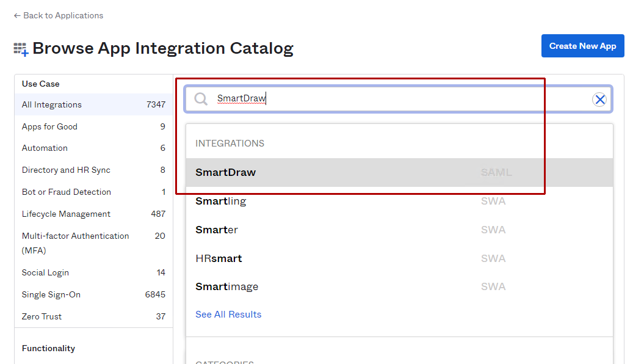This screenshot has width=644, height=364.
Task: Click the magnifying glass search icon
Action: point(201,99)
